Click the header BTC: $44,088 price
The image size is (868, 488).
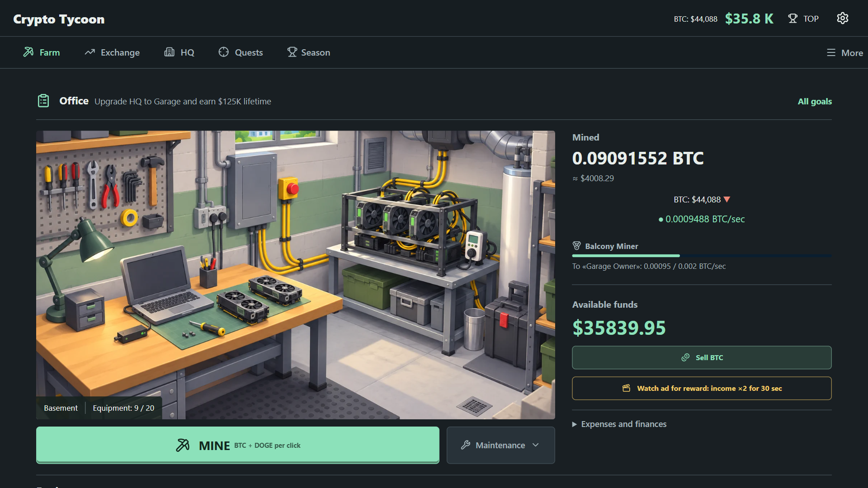(x=695, y=19)
